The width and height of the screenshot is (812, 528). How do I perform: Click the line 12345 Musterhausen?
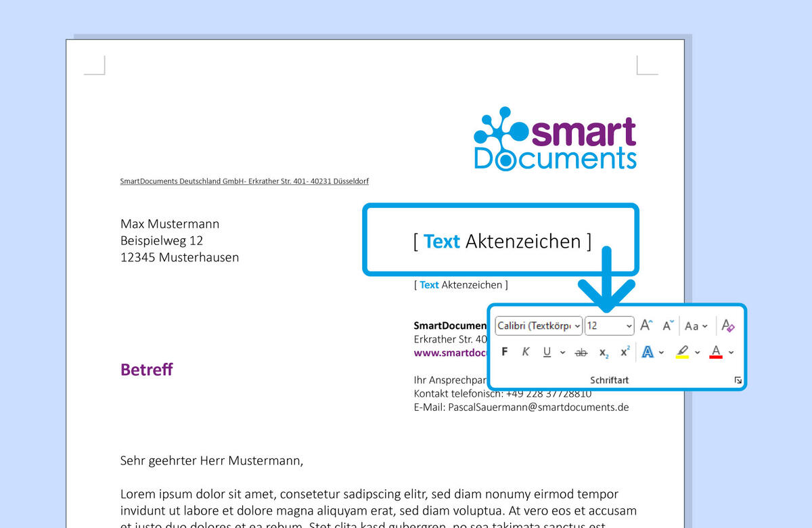coord(179,257)
